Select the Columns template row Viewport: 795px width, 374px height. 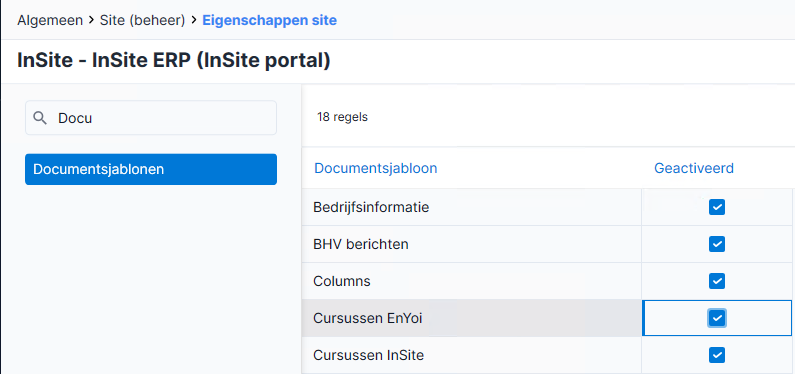[x=547, y=281]
